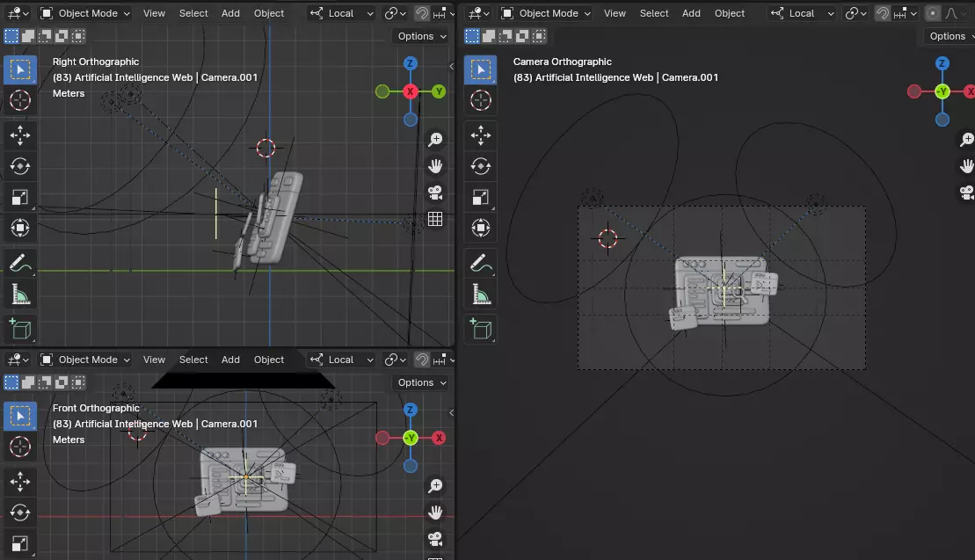975x560 pixels.
Task: Open snapping settings dropdown in Camera Orthographic header
Action: tap(904, 13)
